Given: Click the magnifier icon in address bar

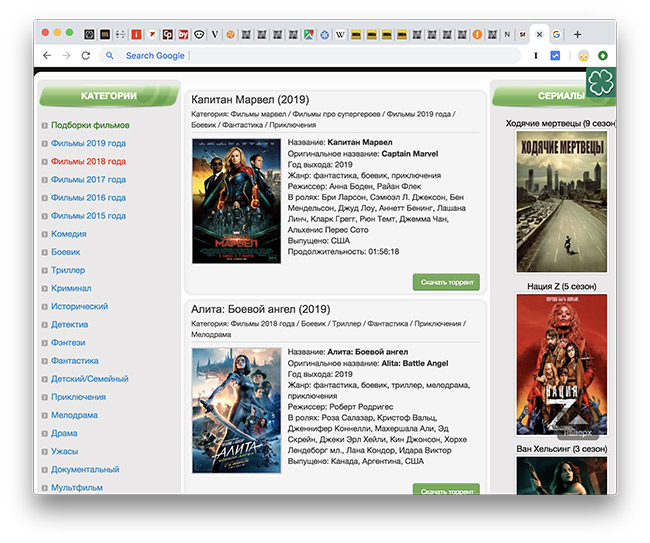Looking at the screenshot, I should click(109, 55).
